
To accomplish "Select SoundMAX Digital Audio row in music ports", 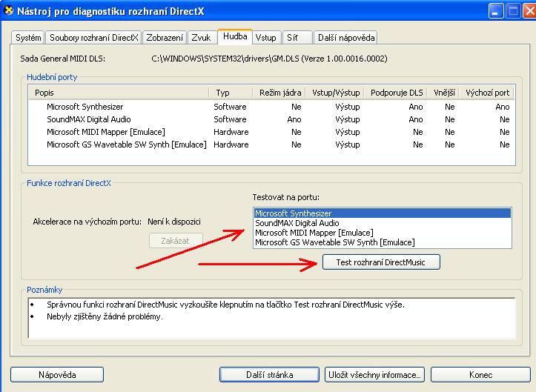I will 271,119.
